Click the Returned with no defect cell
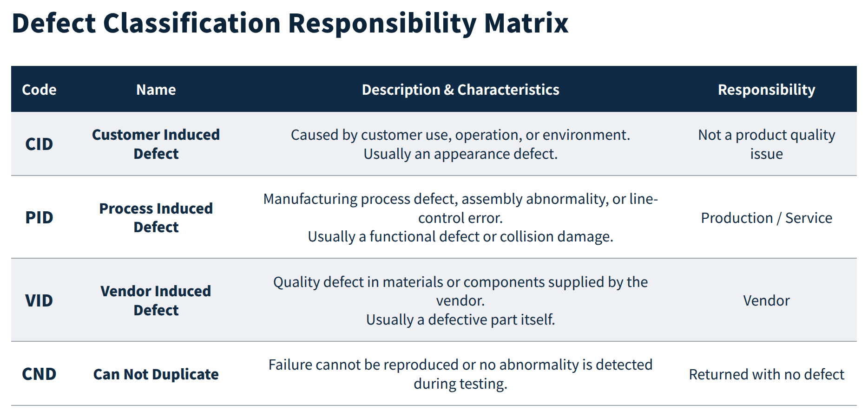The height and width of the screenshot is (417, 868). [766, 374]
